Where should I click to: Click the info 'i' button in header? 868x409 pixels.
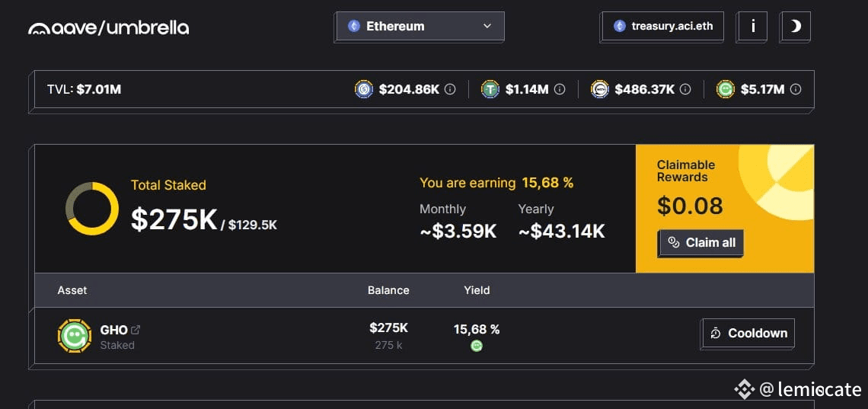tap(753, 26)
